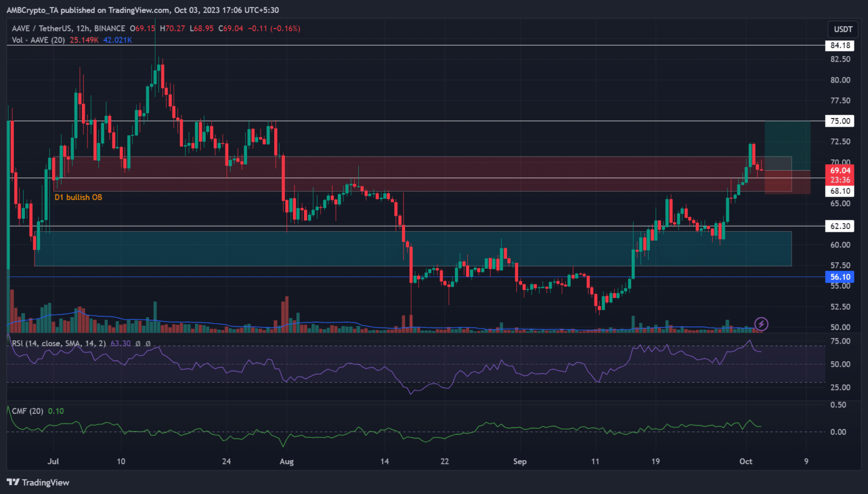This screenshot has width=868, height=494.
Task: Open the USDT currency selector
Action: click(x=843, y=29)
